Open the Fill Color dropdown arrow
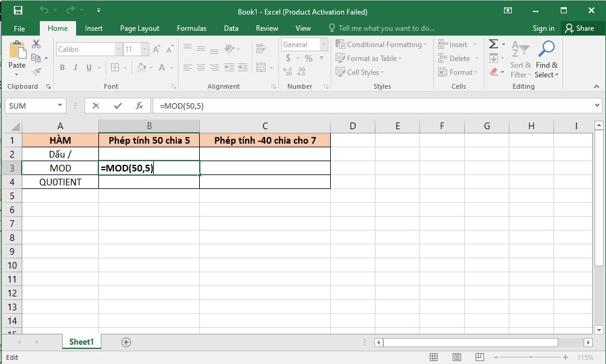Screen dimensions: 606x364 [x=150, y=68]
